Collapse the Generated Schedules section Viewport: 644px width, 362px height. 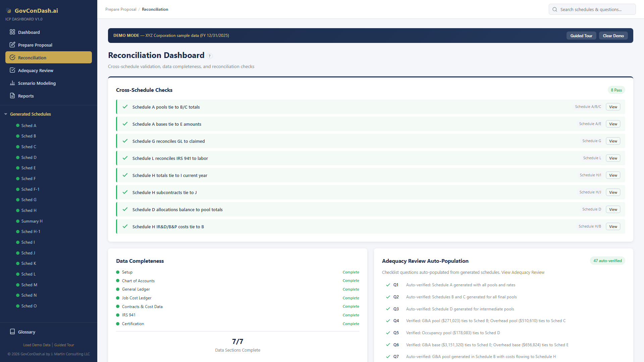tap(6, 114)
